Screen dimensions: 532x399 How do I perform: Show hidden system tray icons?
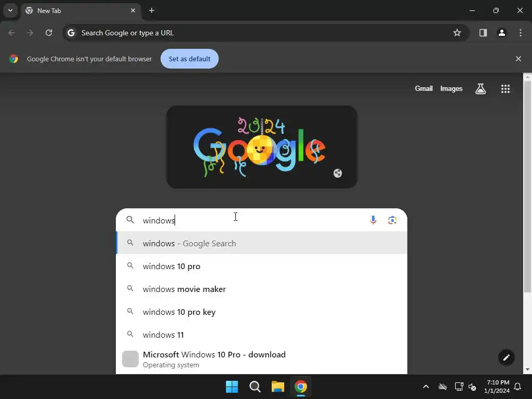(x=426, y=387)
